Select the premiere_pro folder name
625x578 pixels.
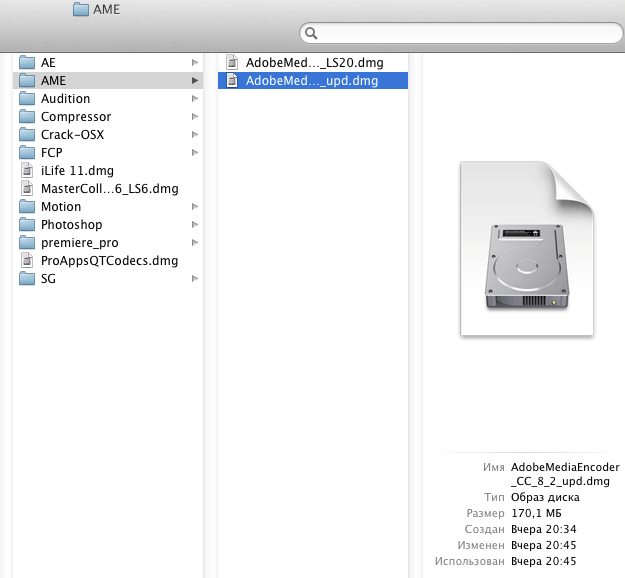(80, 243)
